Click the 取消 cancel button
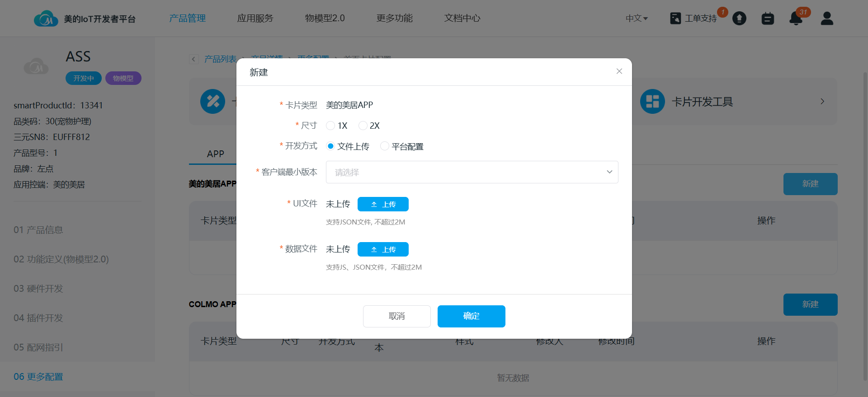 pos(396,316)
